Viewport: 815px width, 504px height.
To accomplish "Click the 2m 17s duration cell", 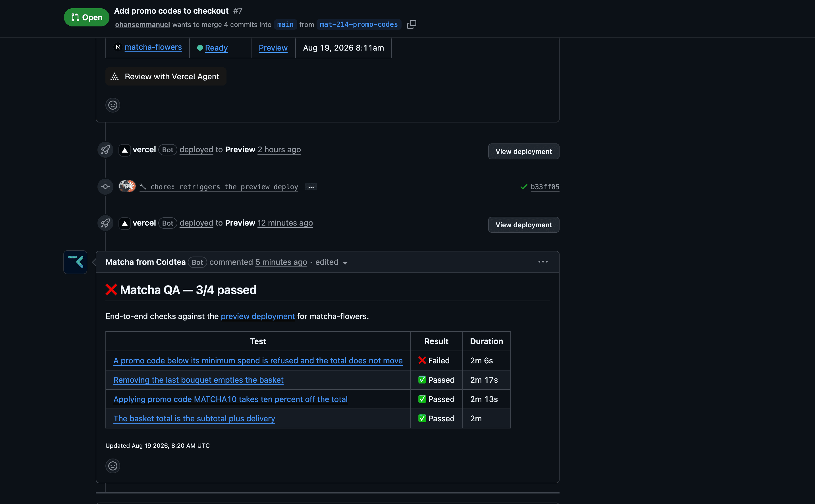I will (x=486, y=380).
